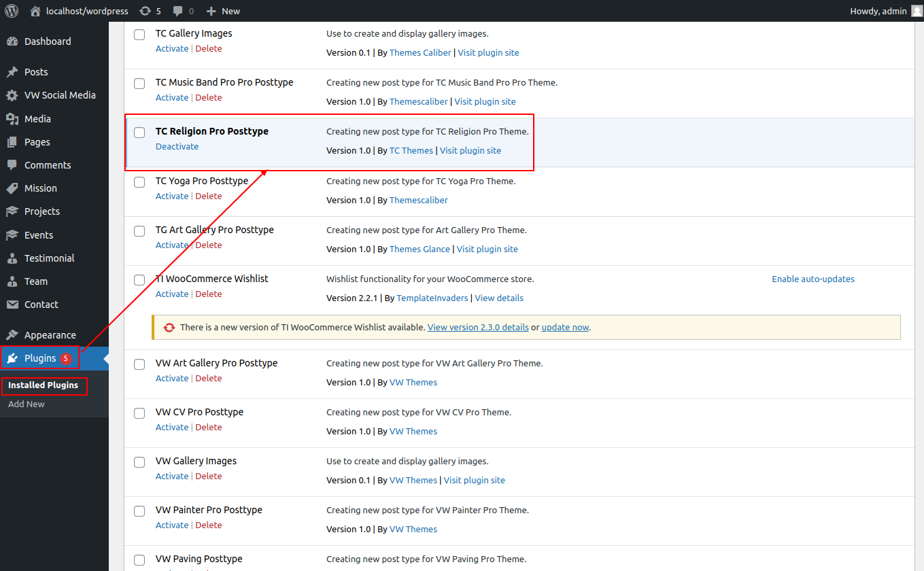This screenshot has height=571, width=924.
Task: Tick the VW Gallery Images checkbox
Action: coord(139,462)
